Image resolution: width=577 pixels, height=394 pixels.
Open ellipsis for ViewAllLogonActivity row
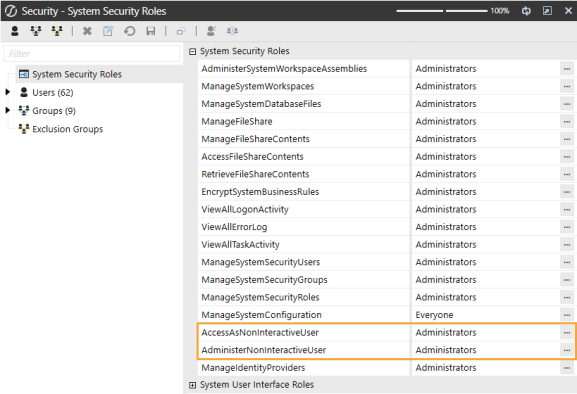coord(567,209)
